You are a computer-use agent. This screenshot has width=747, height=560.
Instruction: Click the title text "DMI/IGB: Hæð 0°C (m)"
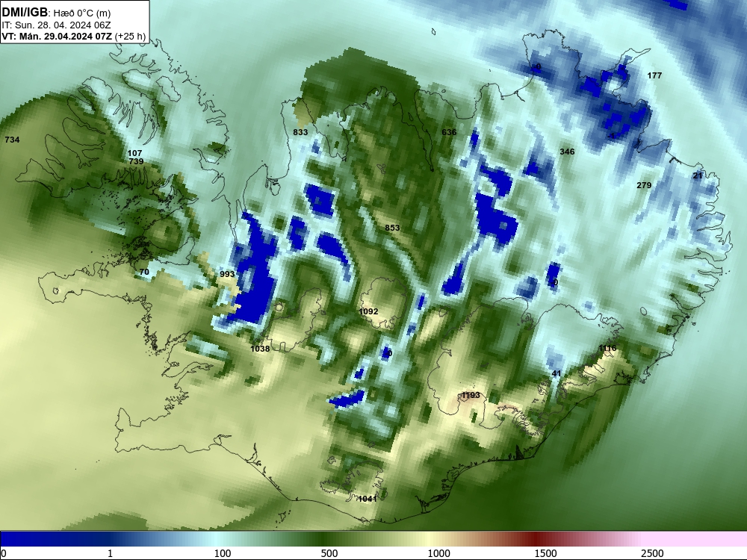tap(56, 13)
